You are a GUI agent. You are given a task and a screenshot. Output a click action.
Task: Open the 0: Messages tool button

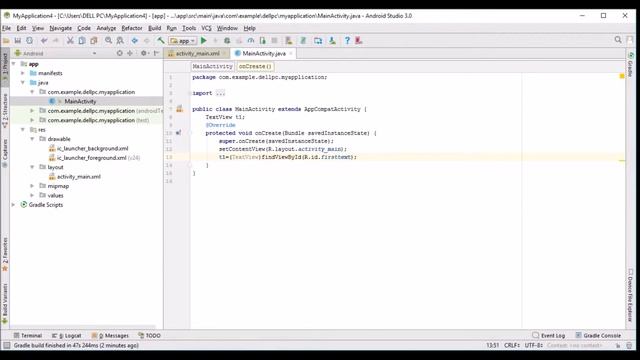(x=110, y=336)
